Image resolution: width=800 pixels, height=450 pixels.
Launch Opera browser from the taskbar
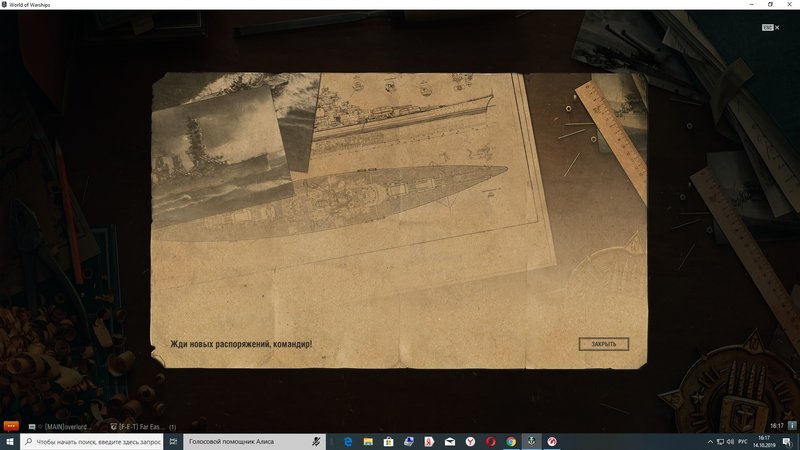click(x=490, y=442)
